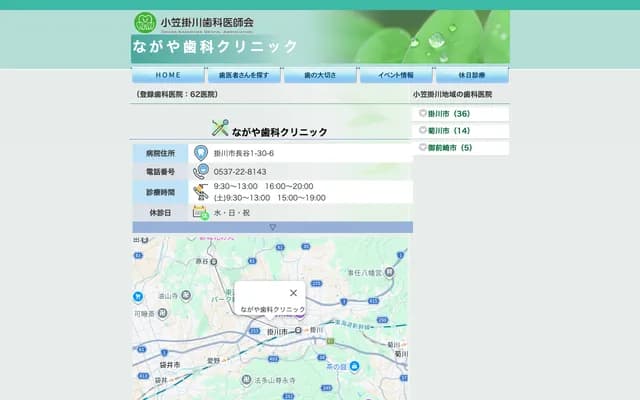The width and height of the screenshot is (640, 400).
Task: Open the イベント情報 navigation tab
Action: coord(396,75)
